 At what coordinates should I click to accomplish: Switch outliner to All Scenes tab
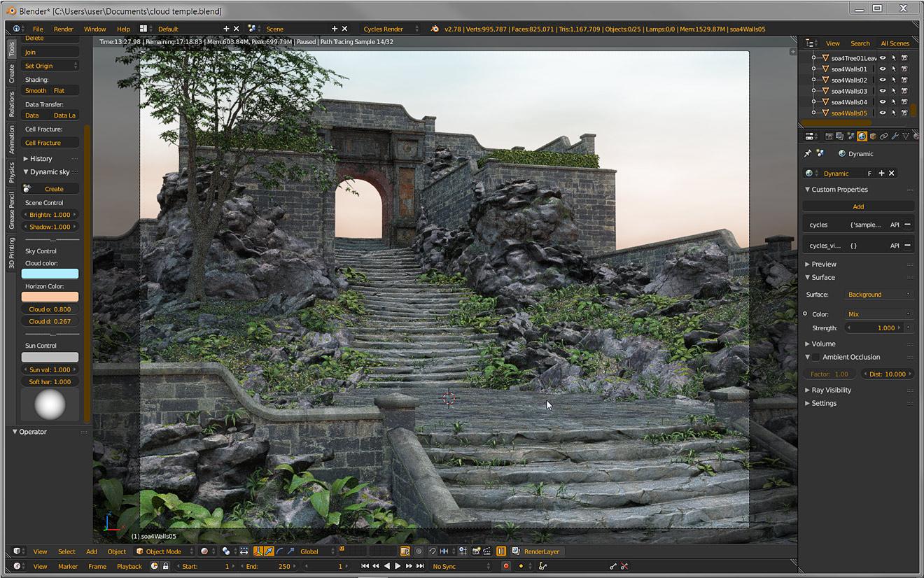coord(895,43)
